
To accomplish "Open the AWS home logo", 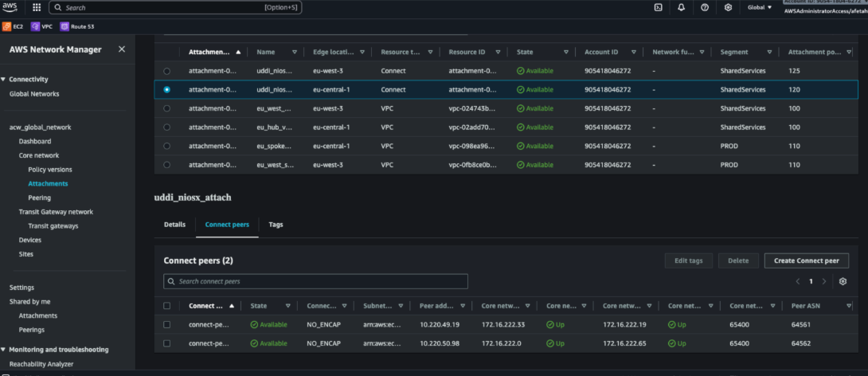I will (11, 8).
